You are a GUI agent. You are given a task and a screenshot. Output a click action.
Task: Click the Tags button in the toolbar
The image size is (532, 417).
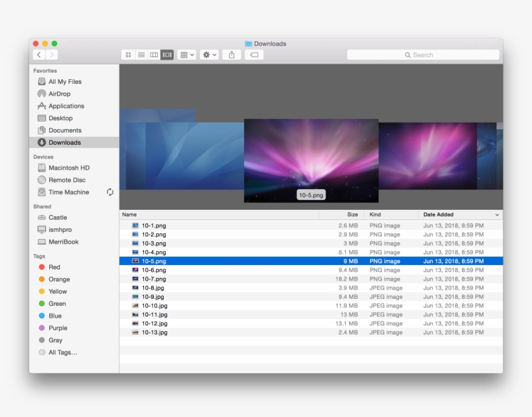click(254, 55)
